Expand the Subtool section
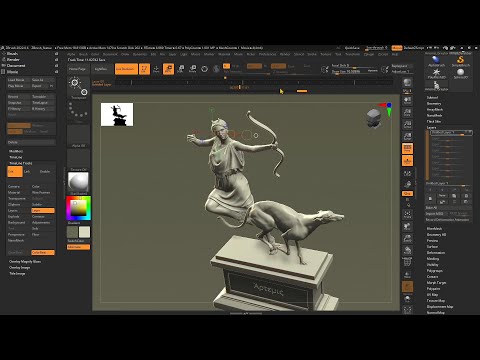This screenshot has width=480, height=360. [x=432, y=98]
